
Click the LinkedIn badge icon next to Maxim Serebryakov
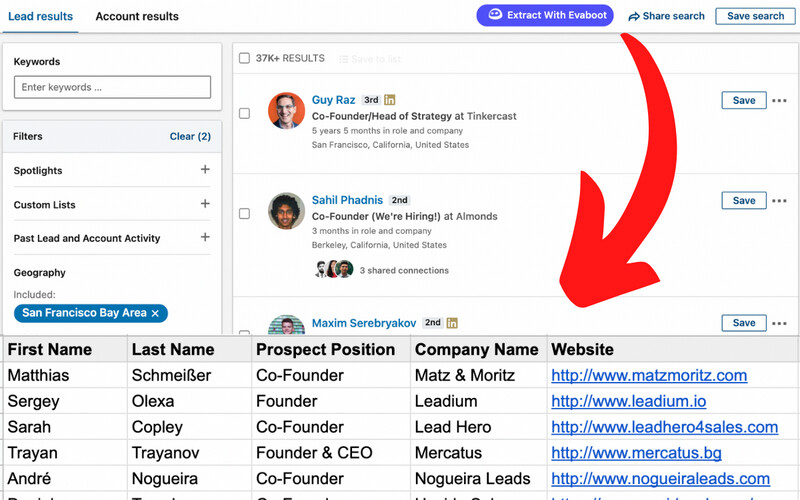(452, 323)
